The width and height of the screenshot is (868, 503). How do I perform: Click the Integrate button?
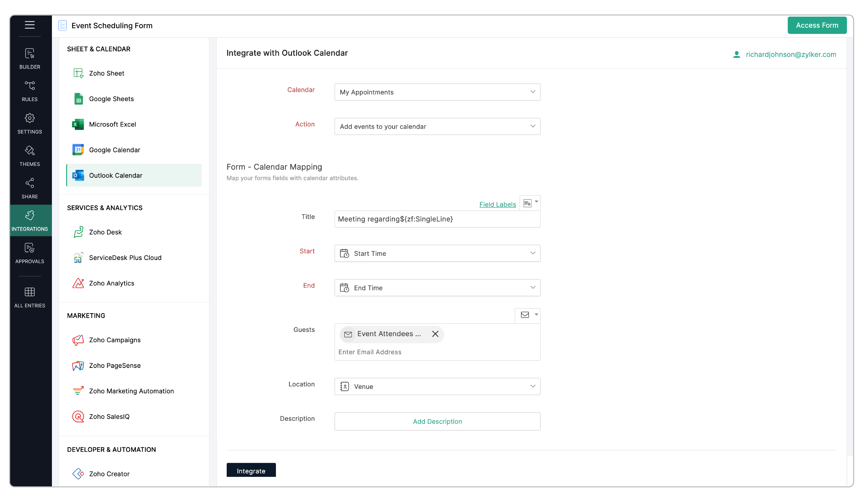tap(251, 471)
